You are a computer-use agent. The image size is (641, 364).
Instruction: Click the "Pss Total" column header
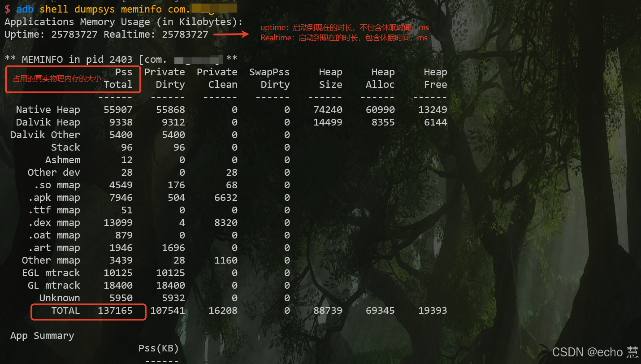pyautogui.click(x=118, y=78)
